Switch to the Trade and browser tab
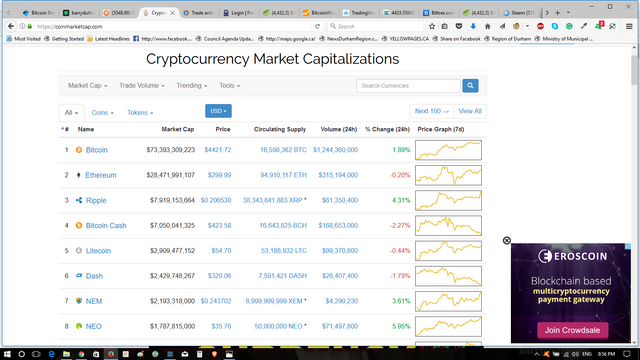The image size is (640, 360). pyautogui.click(x=199, y=13)
